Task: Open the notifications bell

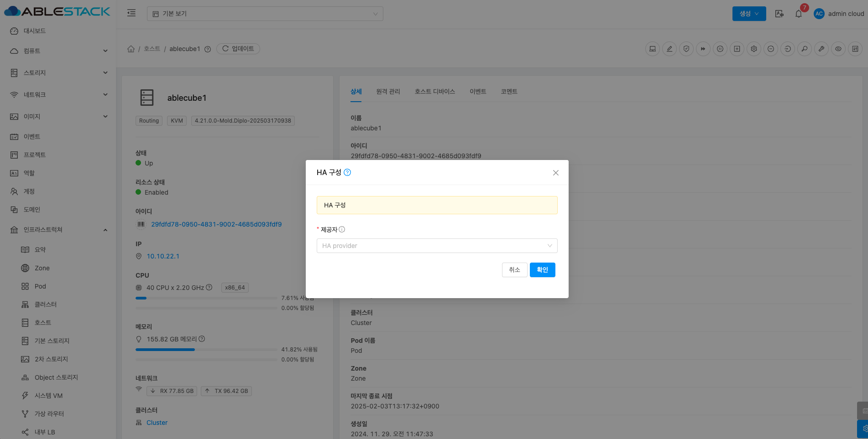Action: point(799,14)
